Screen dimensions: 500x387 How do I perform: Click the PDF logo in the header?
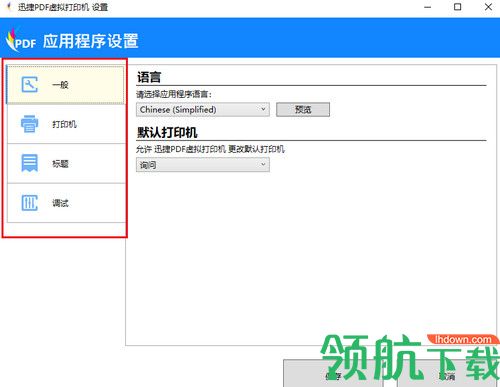(x=21, y=41)
